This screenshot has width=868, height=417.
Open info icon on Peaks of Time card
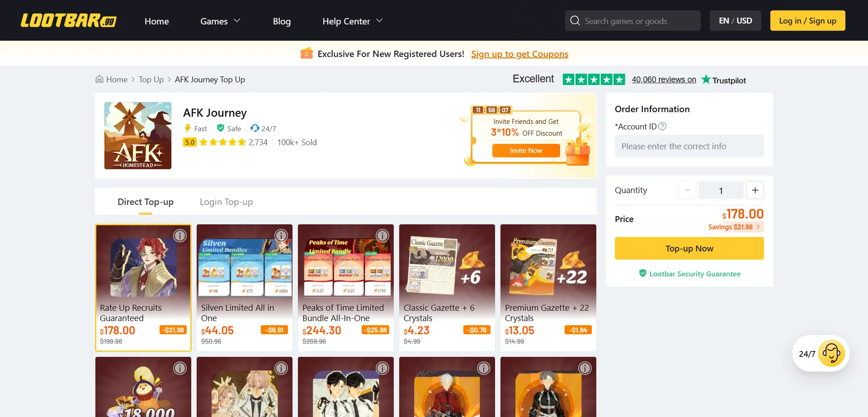pos(382,236)
